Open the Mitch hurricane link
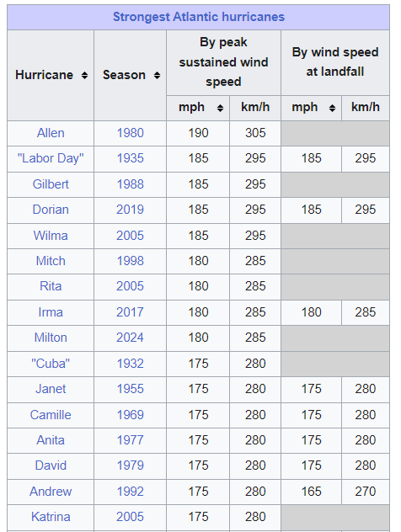 coord(51,261)
